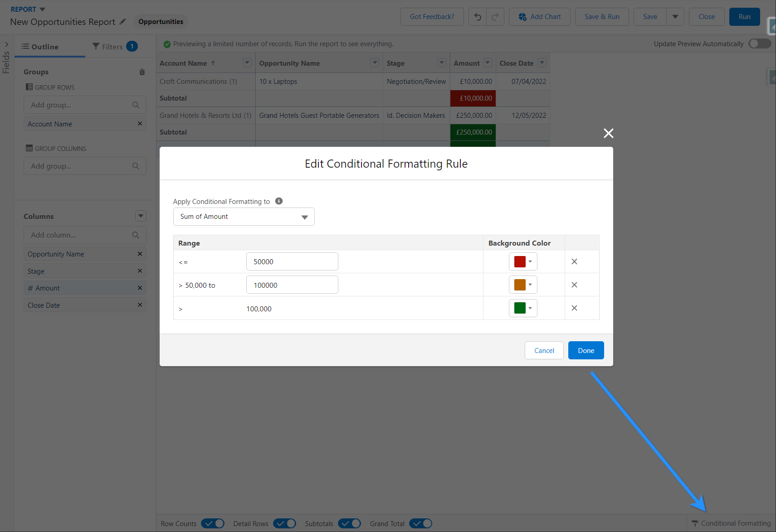776x532 pixels.
Task: Click Save & Run button
Action: click(x=602, y=17)
